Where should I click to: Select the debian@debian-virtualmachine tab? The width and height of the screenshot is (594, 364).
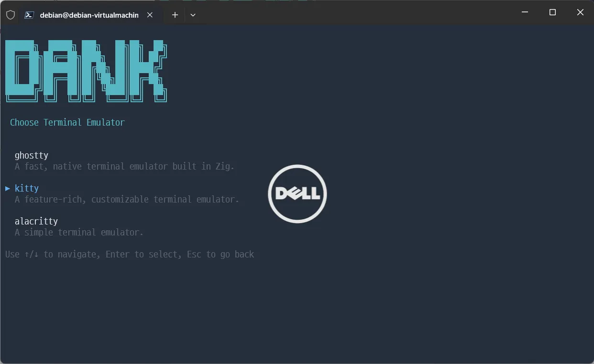(90, 15)
